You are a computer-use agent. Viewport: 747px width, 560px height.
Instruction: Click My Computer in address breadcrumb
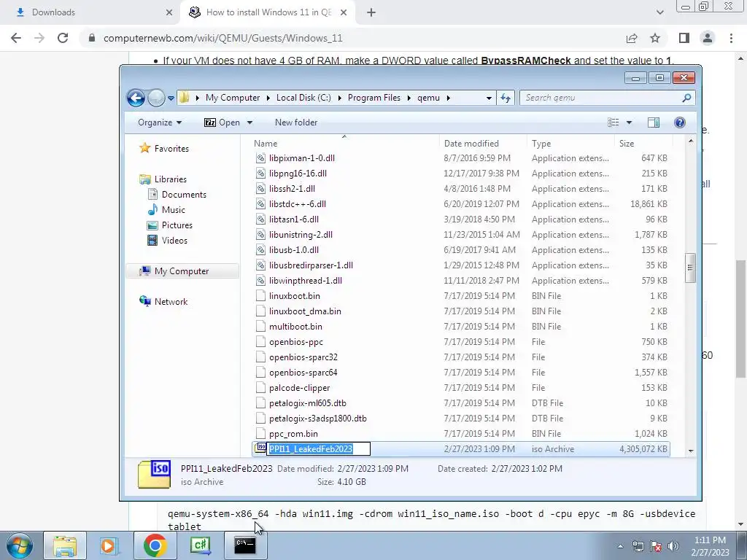(233, 98)
